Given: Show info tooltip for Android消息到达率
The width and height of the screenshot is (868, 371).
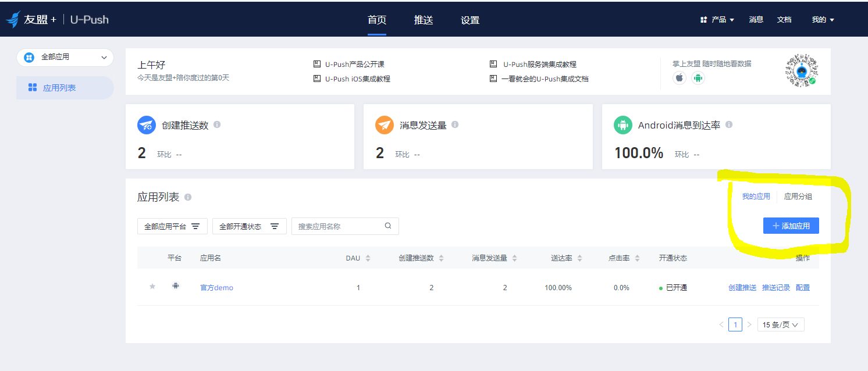Looking at the screenshot, I should pos(729,124).
